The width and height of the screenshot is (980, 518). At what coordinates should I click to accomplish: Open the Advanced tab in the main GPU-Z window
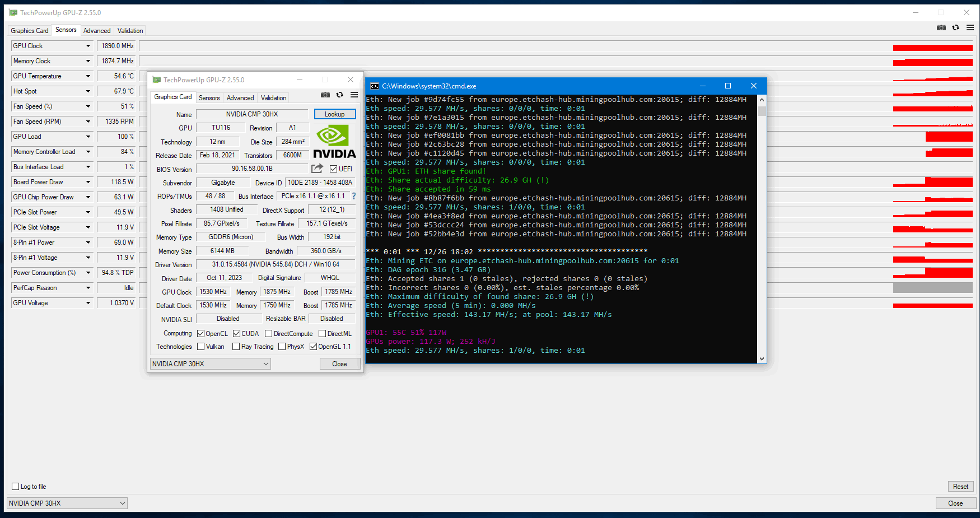pos(97,31)
